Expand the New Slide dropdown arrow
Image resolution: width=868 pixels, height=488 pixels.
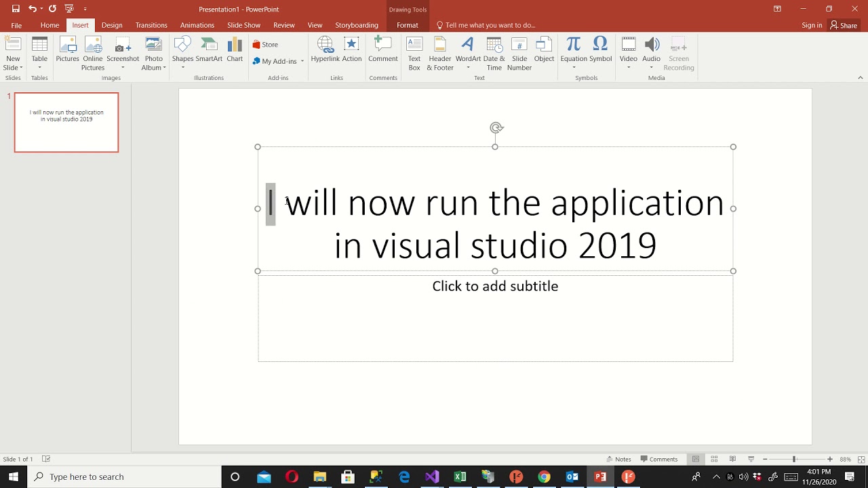coord(21,68)
